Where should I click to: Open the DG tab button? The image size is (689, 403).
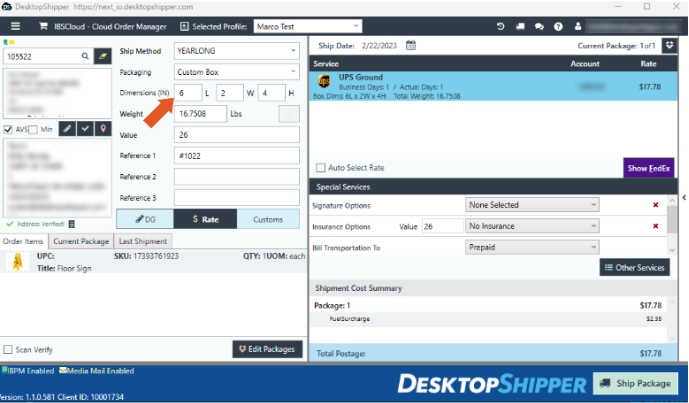point(145,219)
